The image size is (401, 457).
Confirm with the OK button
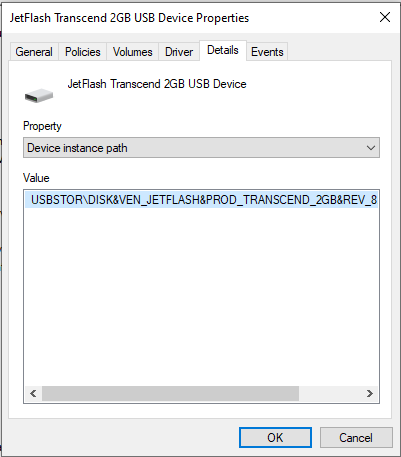(x=275, y=437)
